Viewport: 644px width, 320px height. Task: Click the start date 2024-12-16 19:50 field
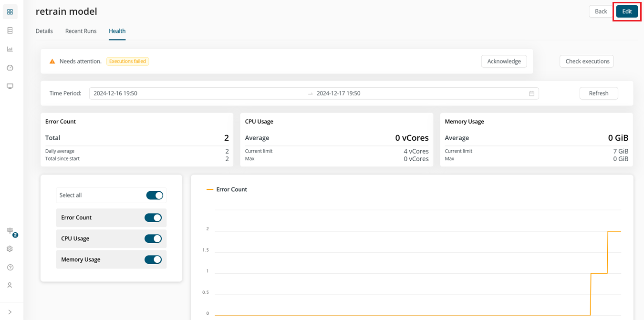(x=115, y=93)
